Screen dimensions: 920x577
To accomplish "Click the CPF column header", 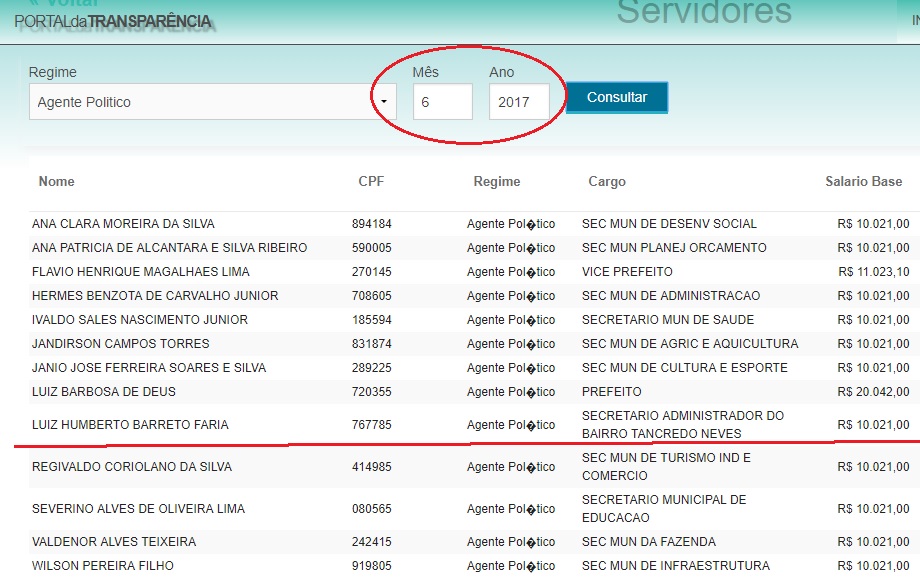I will 371,181.
